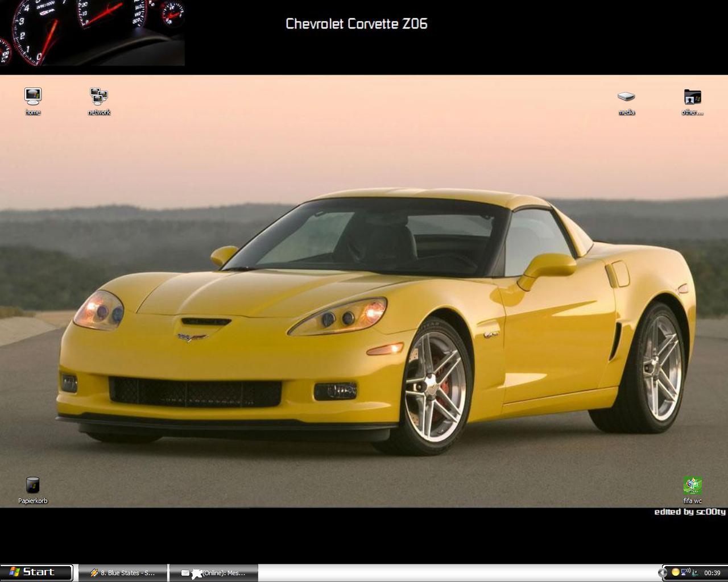Click the green figure tray icon
The width and height of the screenshot is (728, 582).
[x=696, y=572]
